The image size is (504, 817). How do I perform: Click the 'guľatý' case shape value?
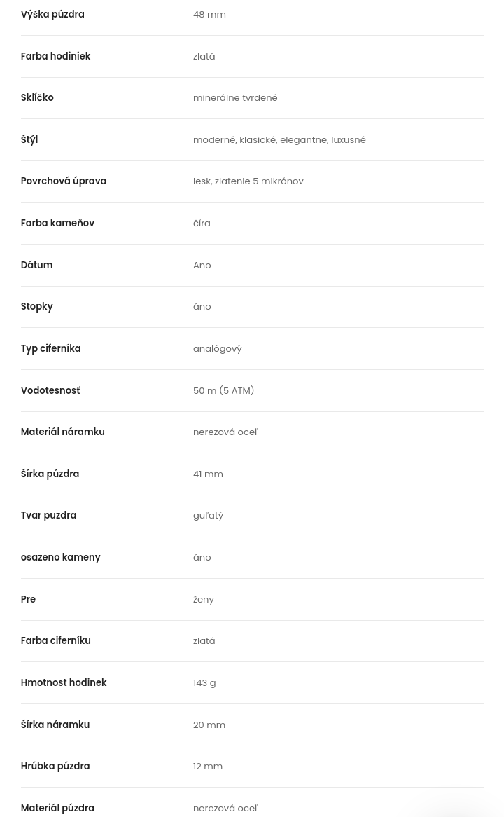pyautogui.click(x=208, y=515)
